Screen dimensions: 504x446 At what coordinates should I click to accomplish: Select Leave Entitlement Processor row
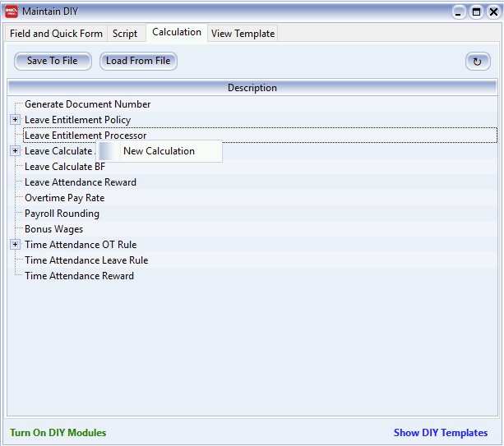pos(86,136)
